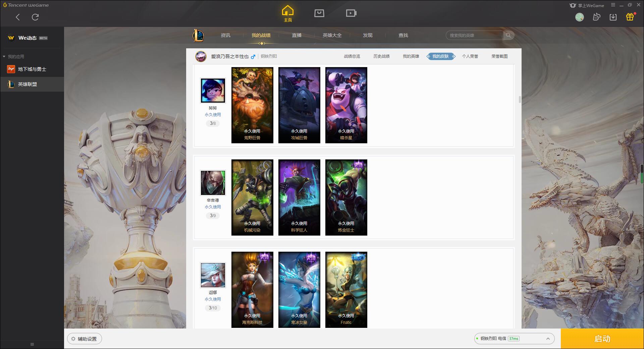Click 3/8 skin count for 努努
644x349 pixels.
click(213, 123)
